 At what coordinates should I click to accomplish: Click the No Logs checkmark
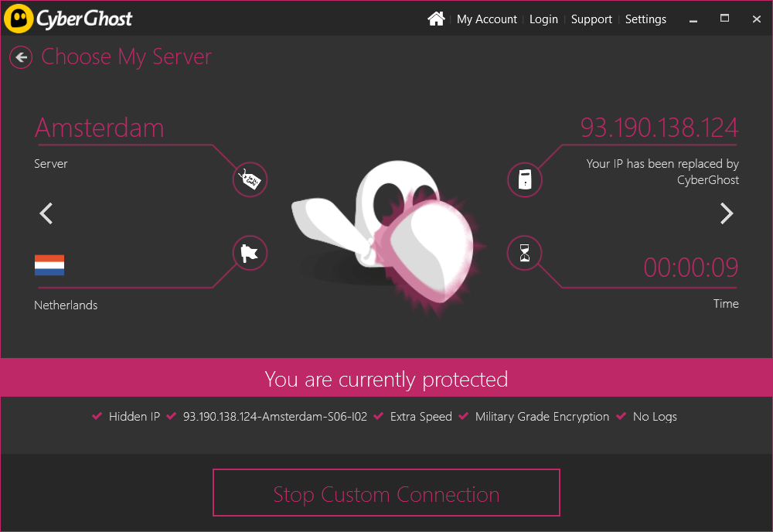(x=621, y=416)
